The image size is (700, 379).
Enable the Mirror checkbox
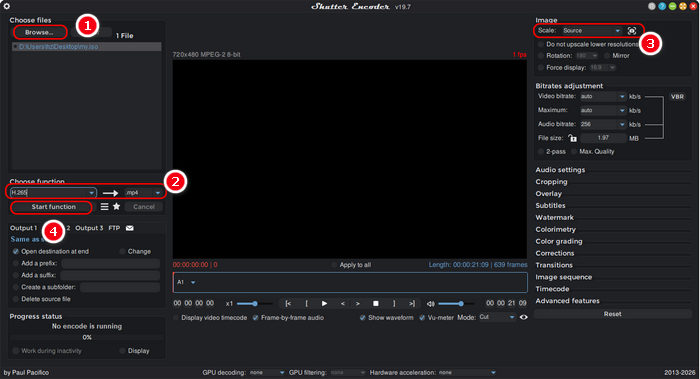coord(607,56)
